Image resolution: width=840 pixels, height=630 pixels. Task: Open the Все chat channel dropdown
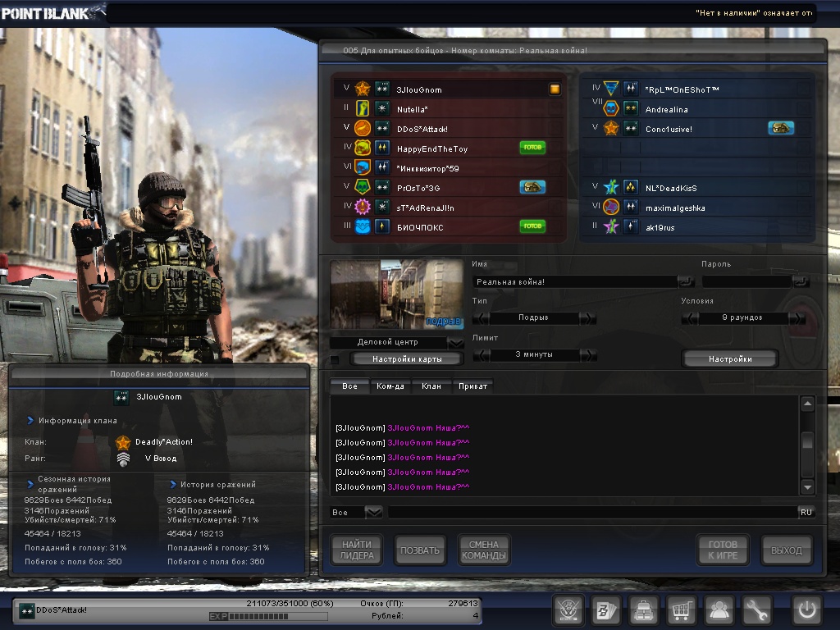coord(373,512)
